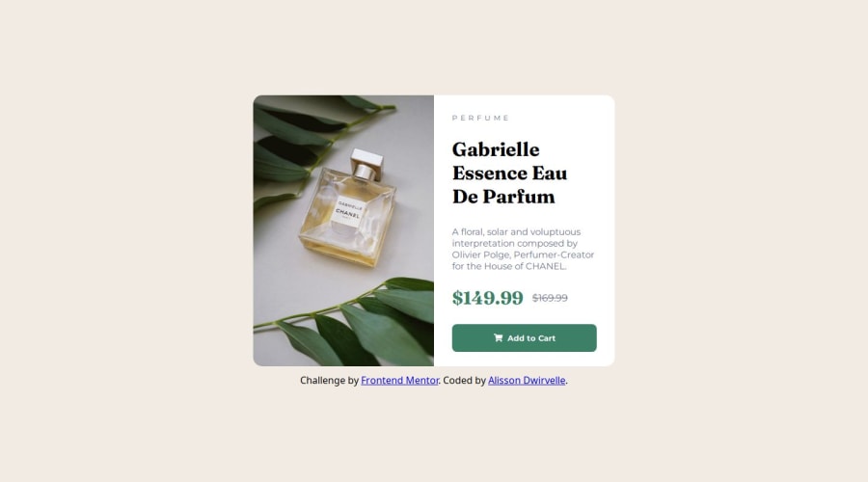Viewport: 868px width, 482px height.
Task: Click the green leaf branch below bottle
Action: pos(354,321)
